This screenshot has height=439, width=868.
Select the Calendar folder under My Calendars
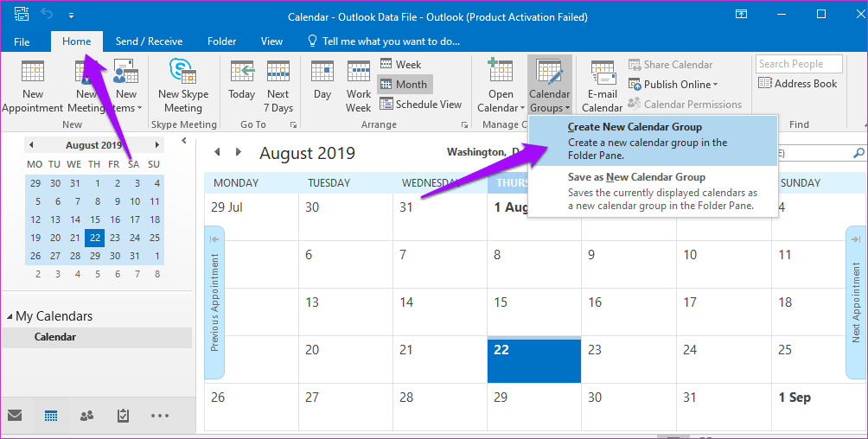96,337
